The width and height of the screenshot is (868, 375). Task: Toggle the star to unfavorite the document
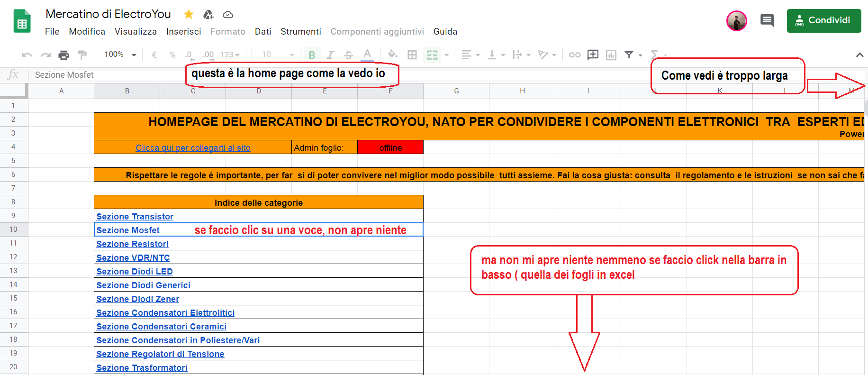[189, 14]
